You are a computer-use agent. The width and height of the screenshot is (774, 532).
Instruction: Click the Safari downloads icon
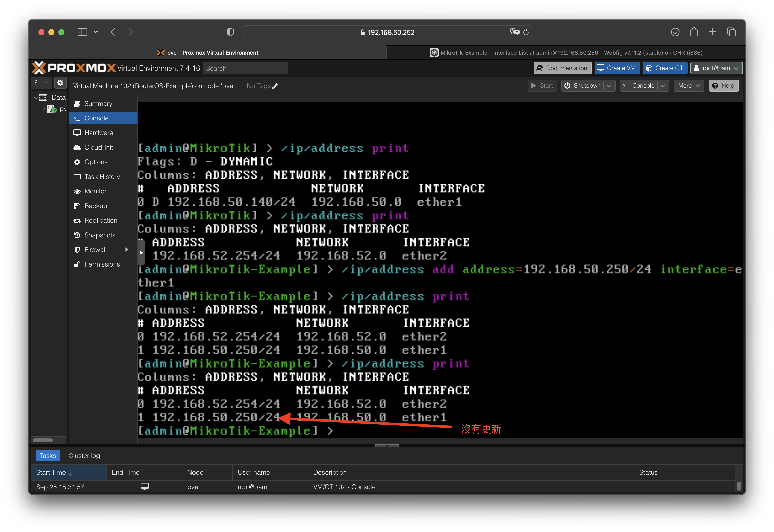coord(675,32)
